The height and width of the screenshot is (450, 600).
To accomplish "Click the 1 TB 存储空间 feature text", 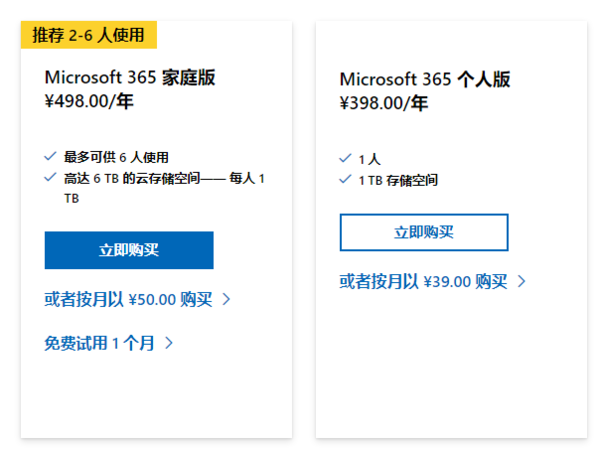I will pyautogui.click(x=398, y=181).
